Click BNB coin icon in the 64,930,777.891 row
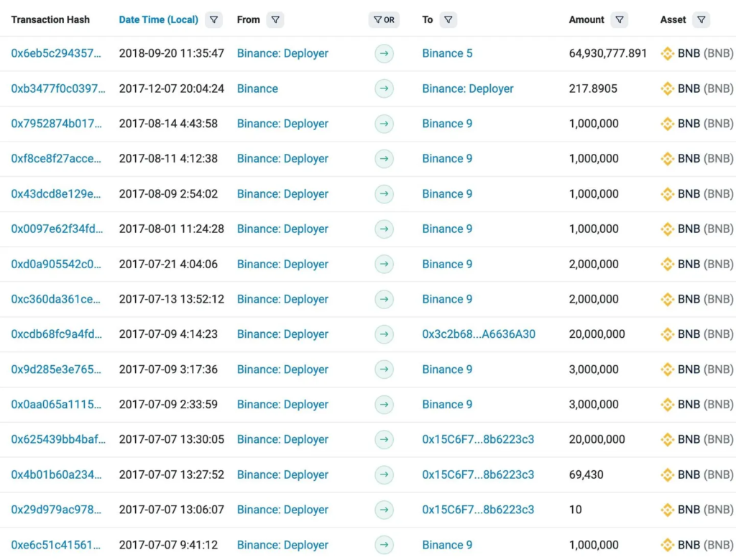 point(667,53)
